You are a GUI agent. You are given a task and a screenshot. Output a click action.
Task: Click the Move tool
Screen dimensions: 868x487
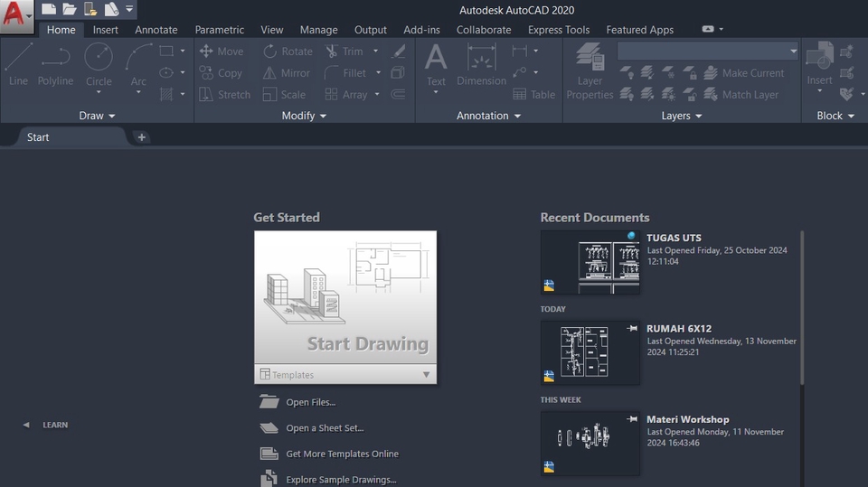coord(222,51)
